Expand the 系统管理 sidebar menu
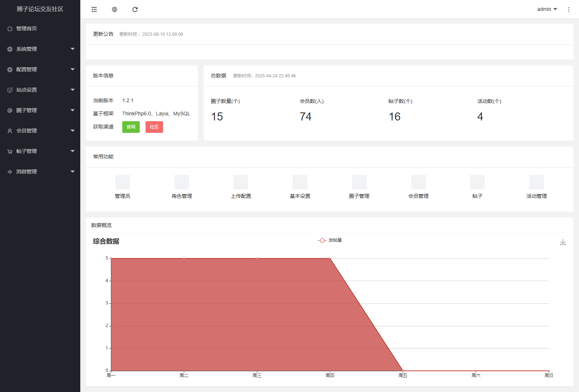Image resolution: width=579 pixels, height=392 pixels. pyautogui.click(x=40, y=49)
